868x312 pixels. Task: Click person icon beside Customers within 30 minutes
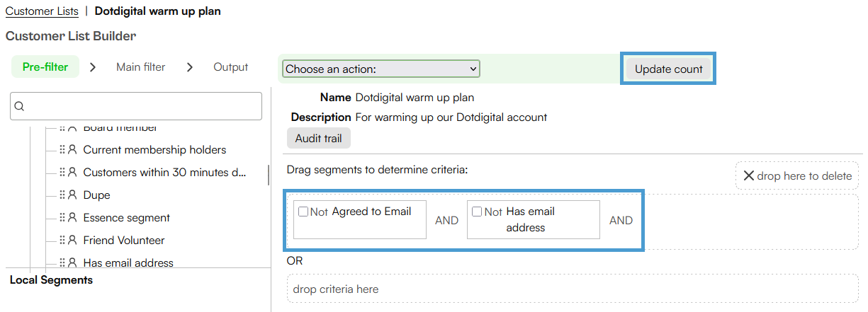(72, 173)
